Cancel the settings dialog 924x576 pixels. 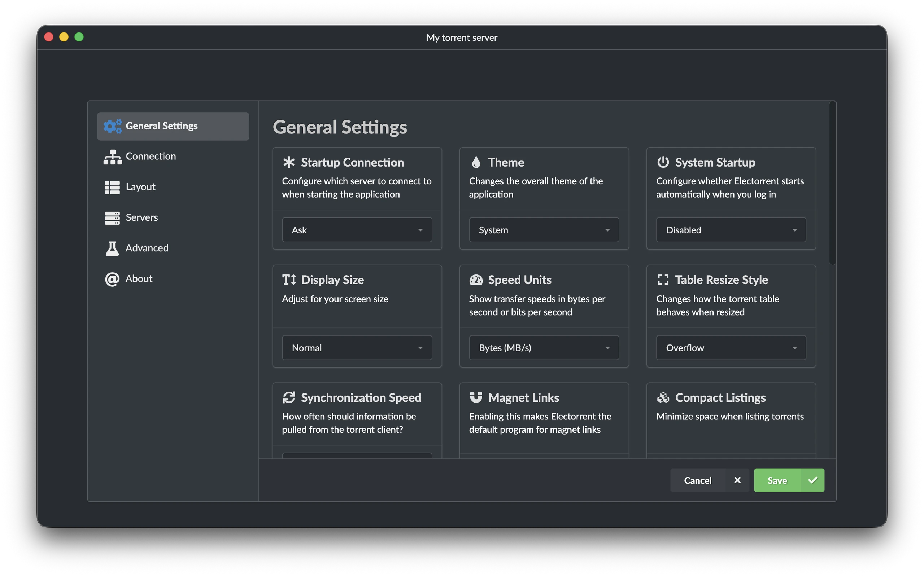pyautogui.click(x=709, y=480)
